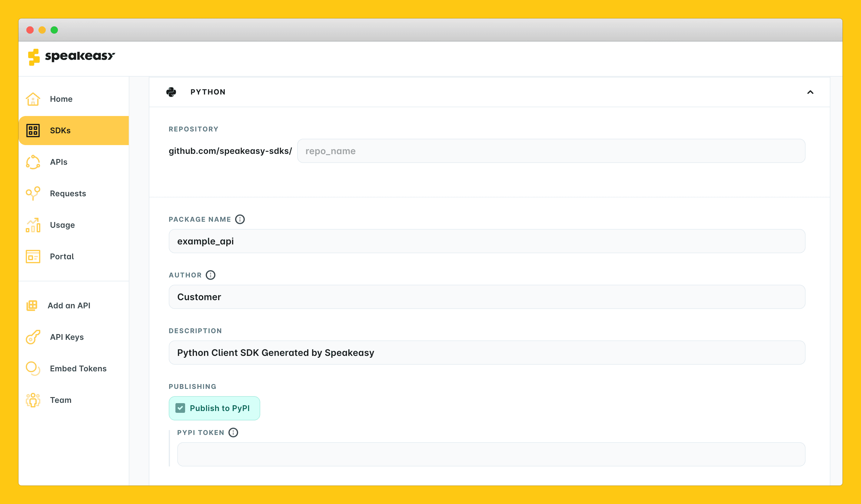The width and height of the screenshot is (861, 504).
Task: Go to the Requests page
Action: click(74, 194)
